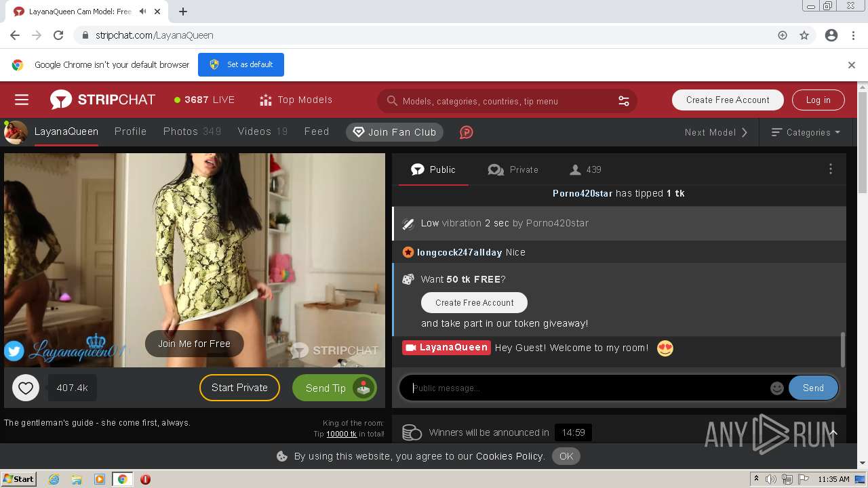Open media player taskbar icon
Screen dimensions: 868x488
click(100, 479)
